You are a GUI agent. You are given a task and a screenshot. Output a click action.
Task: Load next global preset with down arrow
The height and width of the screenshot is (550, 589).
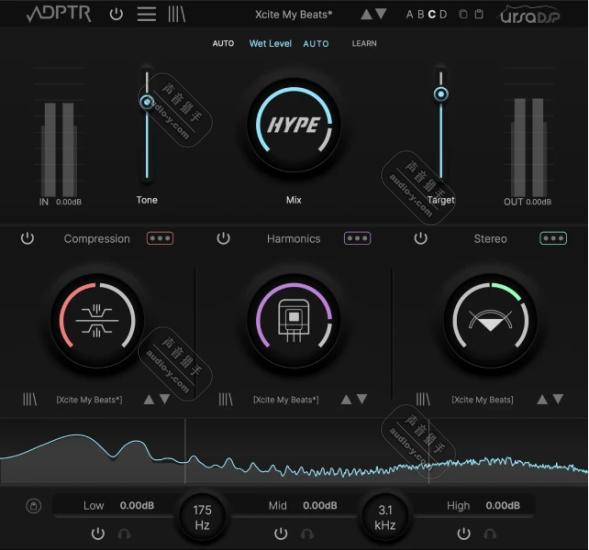381,14
